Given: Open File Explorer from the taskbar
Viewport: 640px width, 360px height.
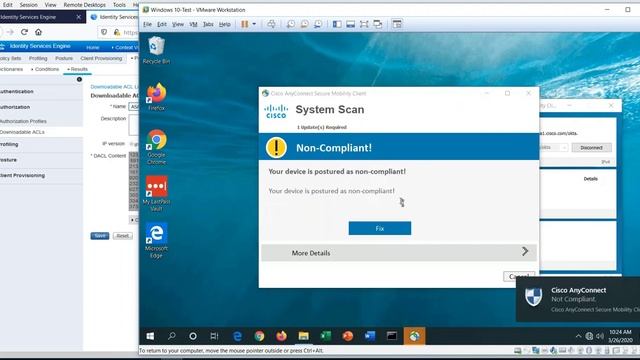Looking at the screenshot, I should click(303, 336).
